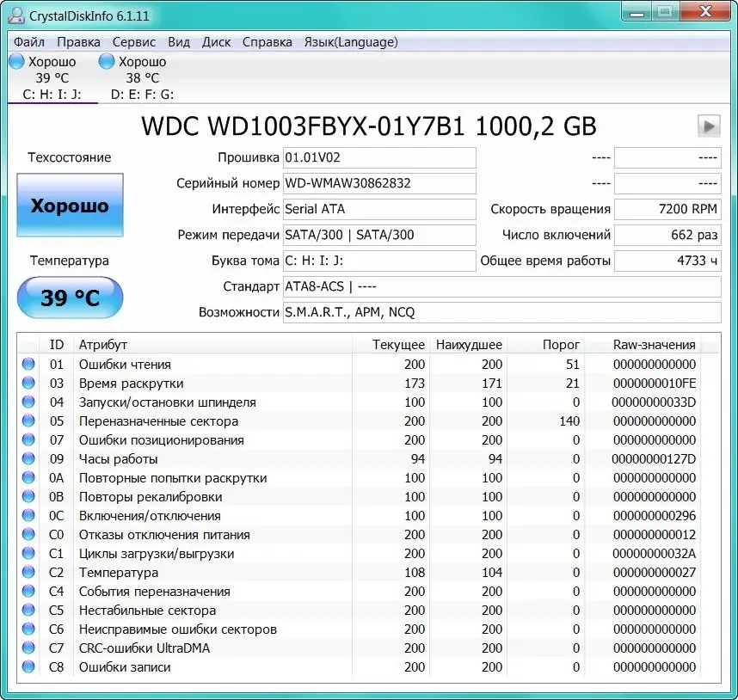Click status dot for C1 Циклы загрузки/выгрузки
This screenshot has width=738, height=700.
click(28, 553)
